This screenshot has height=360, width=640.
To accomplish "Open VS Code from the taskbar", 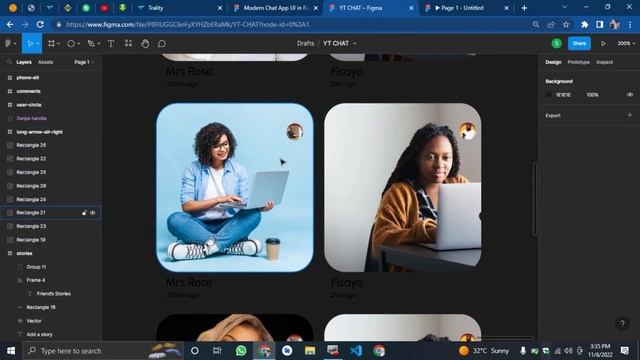I will [356, 351].
